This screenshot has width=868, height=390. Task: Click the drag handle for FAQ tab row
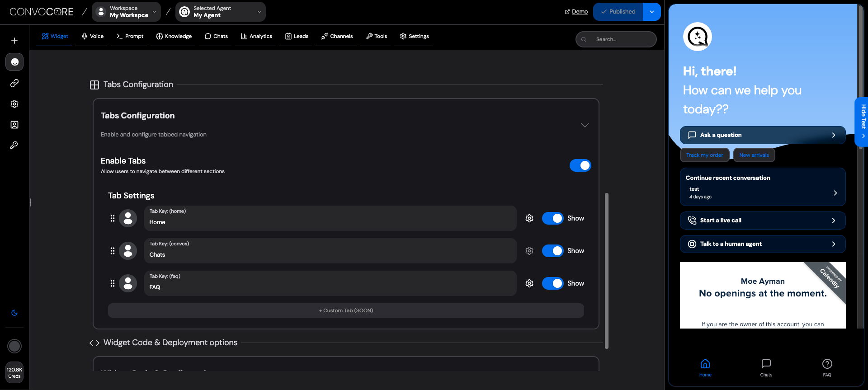(x=113, y=283)
